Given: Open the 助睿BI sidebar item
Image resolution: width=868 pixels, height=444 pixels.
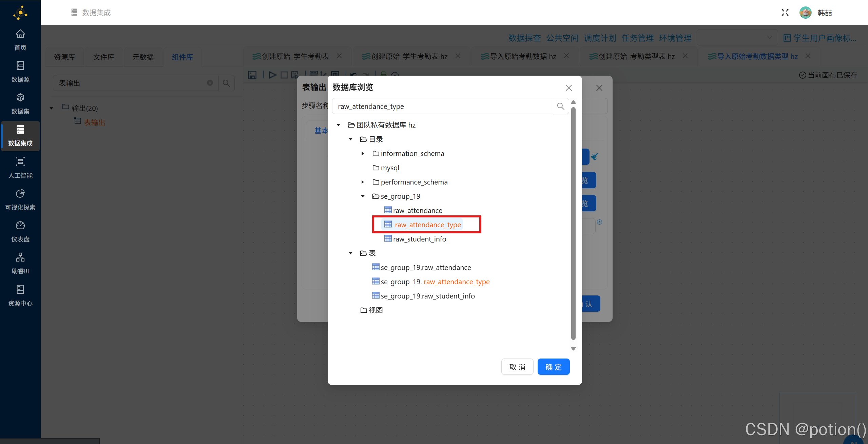Looking at the screenshot, I should 20,264.
